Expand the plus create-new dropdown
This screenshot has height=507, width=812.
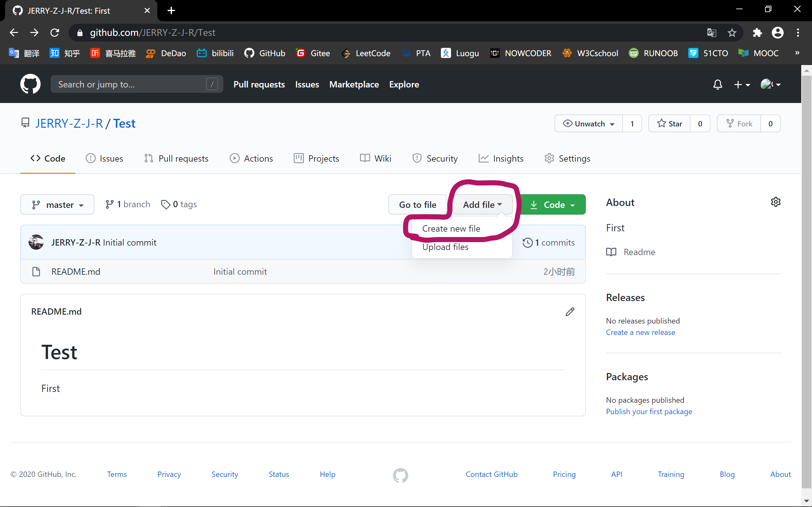pos(742,85)
